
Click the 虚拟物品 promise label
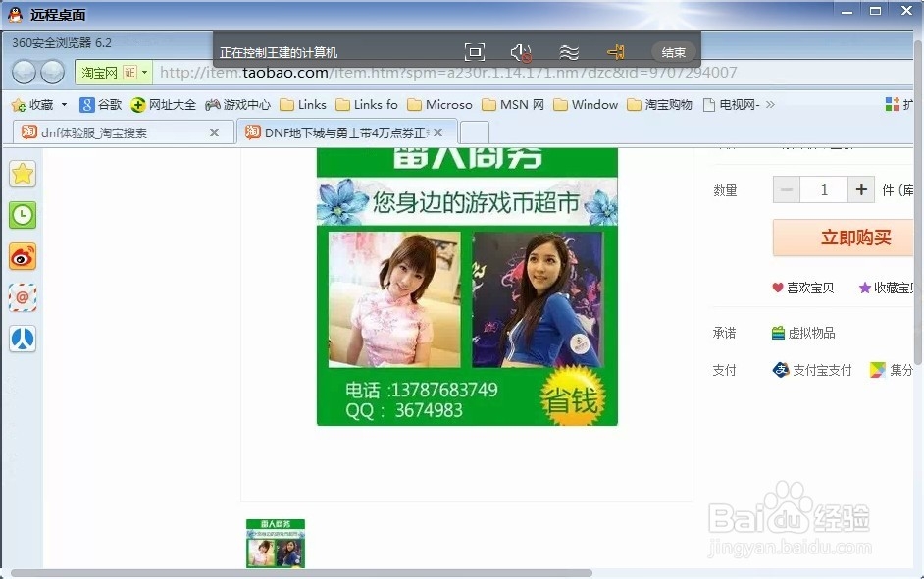click(803, 333)
